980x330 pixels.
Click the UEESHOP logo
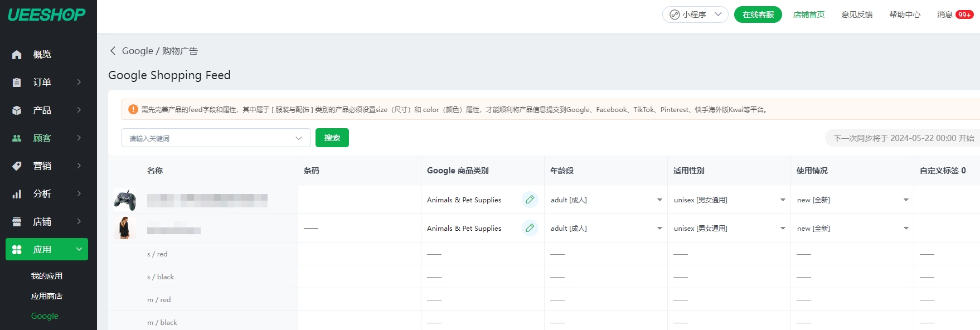47,14
